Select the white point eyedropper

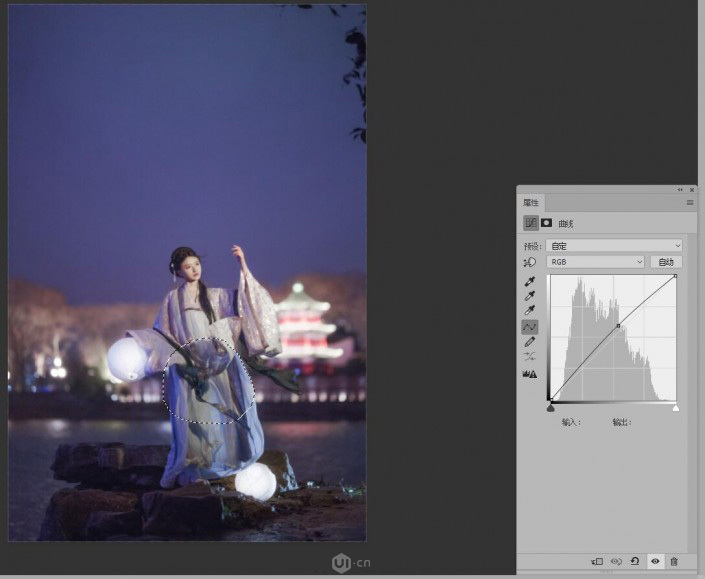(x=529, y=311)
